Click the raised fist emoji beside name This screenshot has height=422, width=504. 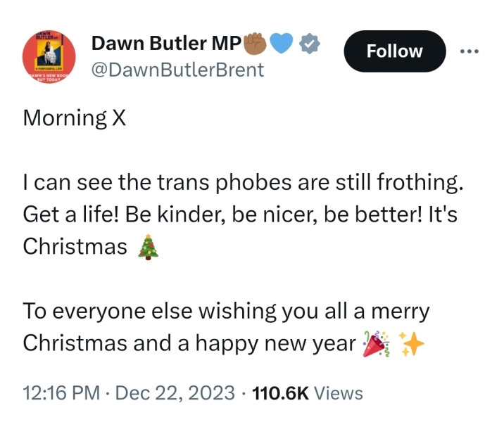(255, 44)
